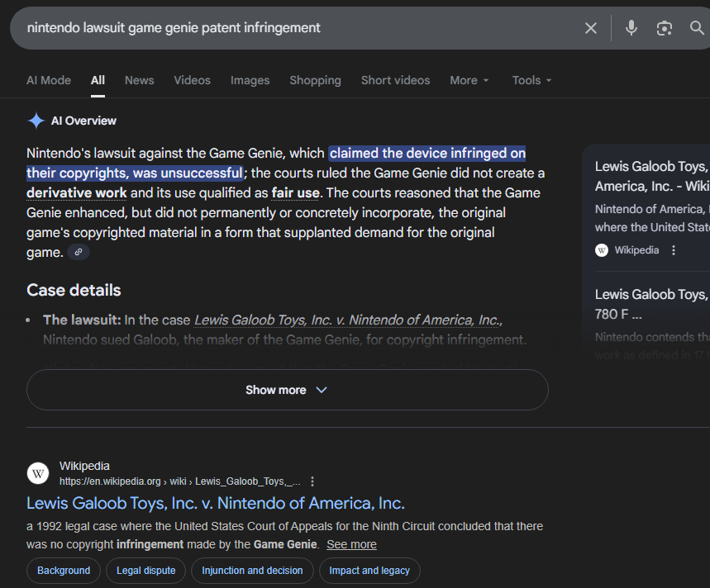Click the 'Case details' heading
Viewport: 710px width, 588px height.
(x=74, y=291)
